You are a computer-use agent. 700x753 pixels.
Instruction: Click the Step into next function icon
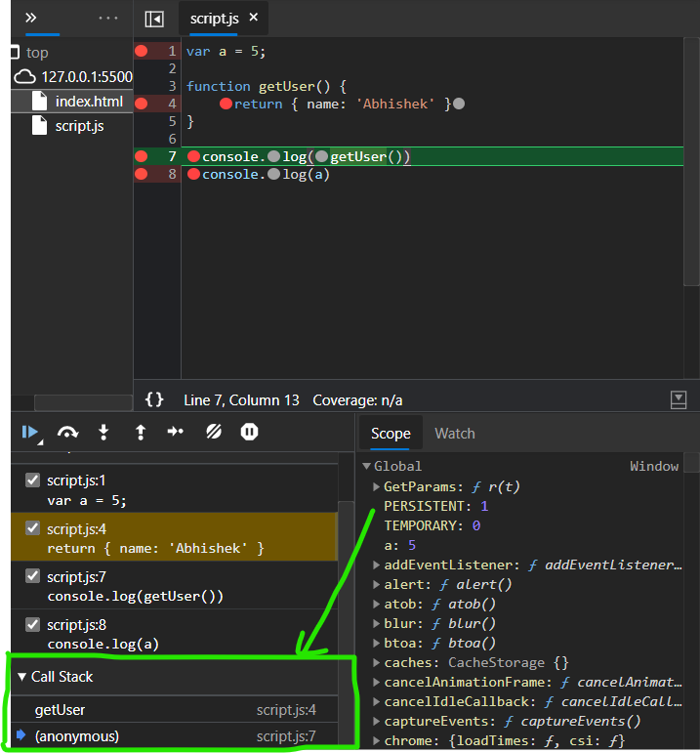point(103,433)
